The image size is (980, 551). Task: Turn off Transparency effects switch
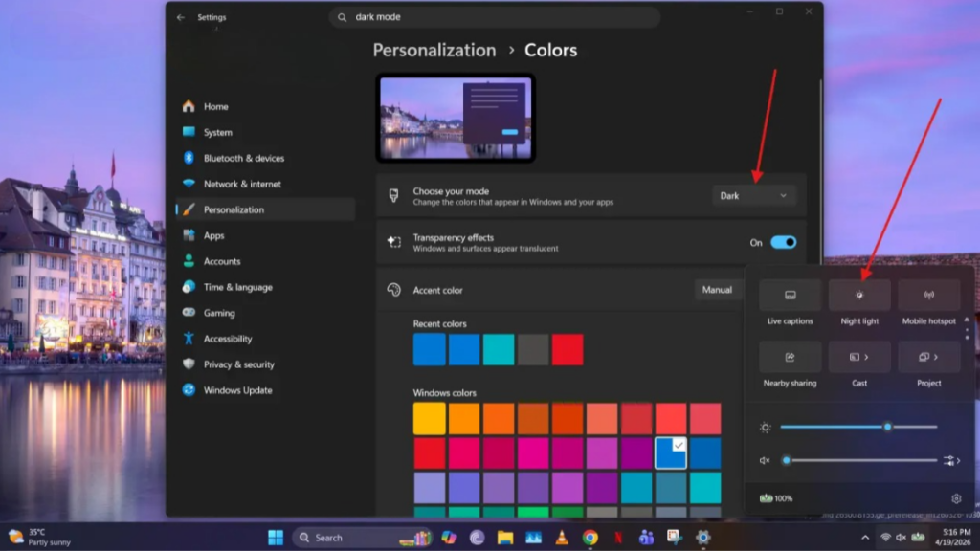point(783,242)
